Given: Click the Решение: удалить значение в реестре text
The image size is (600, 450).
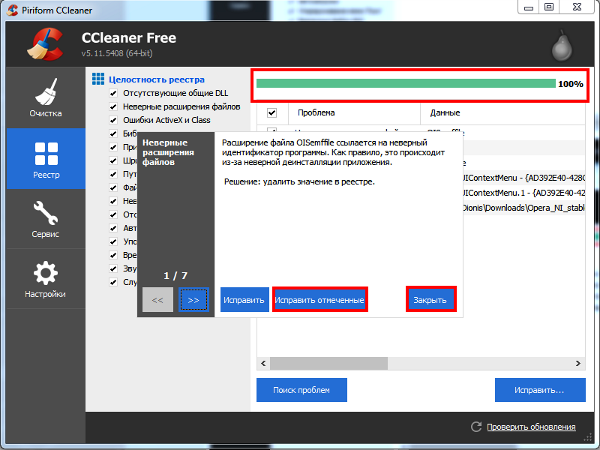Looking at the screenshot, I should click(299, 182).
